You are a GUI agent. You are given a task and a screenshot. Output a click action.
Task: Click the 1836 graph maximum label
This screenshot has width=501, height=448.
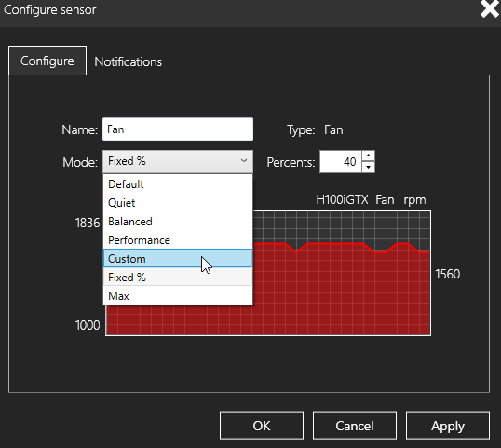pyautogui.click(x=88, y=223)
